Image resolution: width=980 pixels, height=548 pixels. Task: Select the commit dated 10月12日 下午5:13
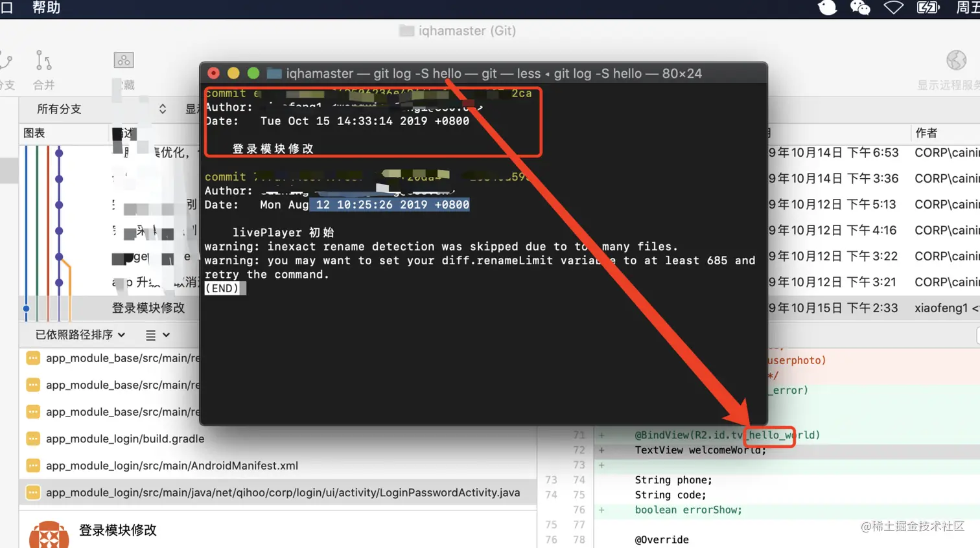pyautogui.click(x=833, y=205)
